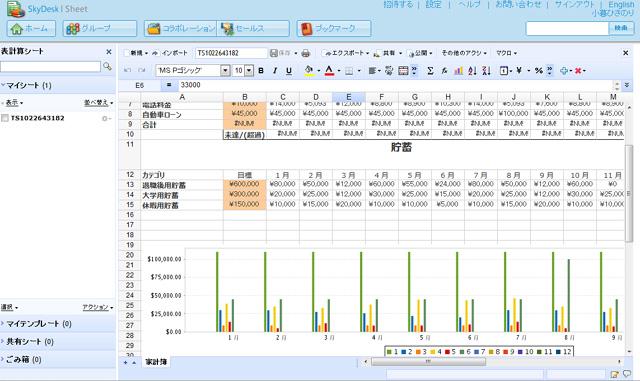Click the formula bar showing 33000
Screen dimensions: 640x381
point(395,85)
